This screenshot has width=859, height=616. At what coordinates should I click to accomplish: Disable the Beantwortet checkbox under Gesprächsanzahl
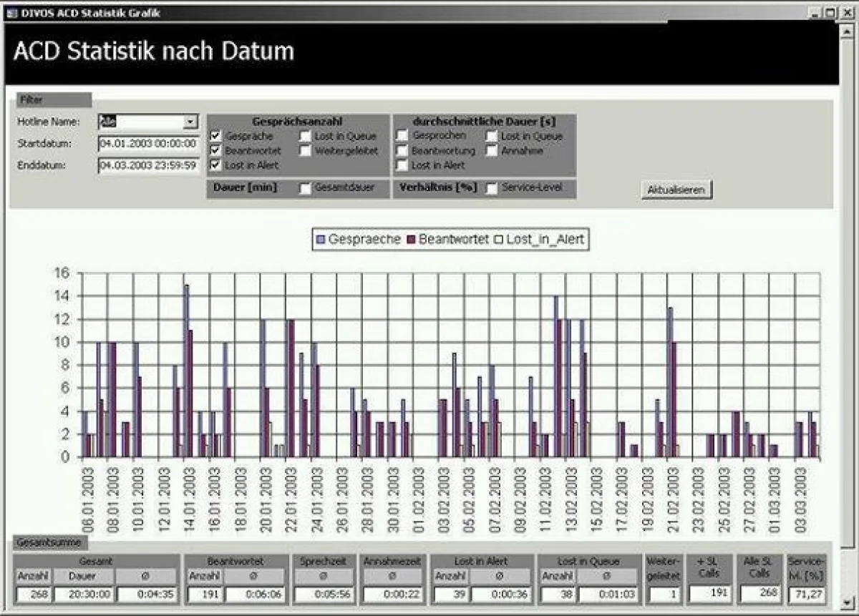tap(215, 150)
